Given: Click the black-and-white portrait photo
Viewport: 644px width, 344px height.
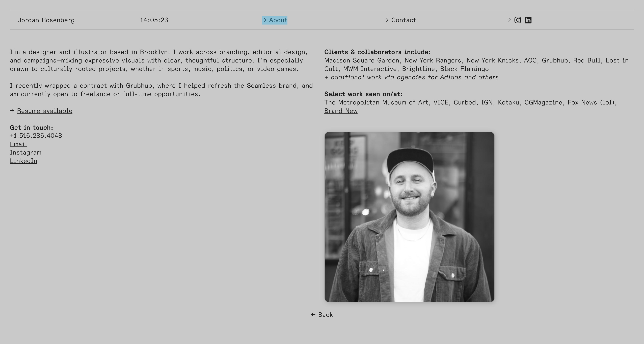Looking at the screenshot, I should [409, 217].
